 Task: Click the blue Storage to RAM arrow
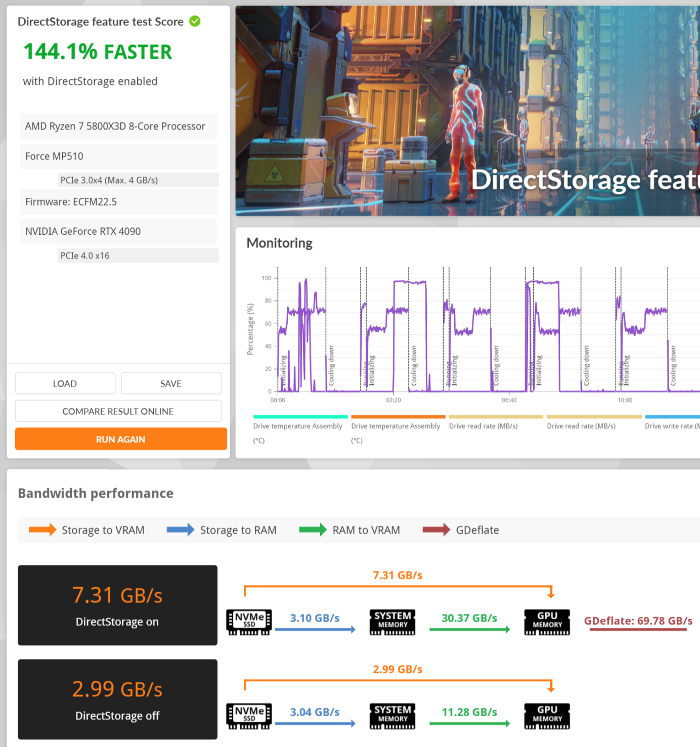[181, 530]
